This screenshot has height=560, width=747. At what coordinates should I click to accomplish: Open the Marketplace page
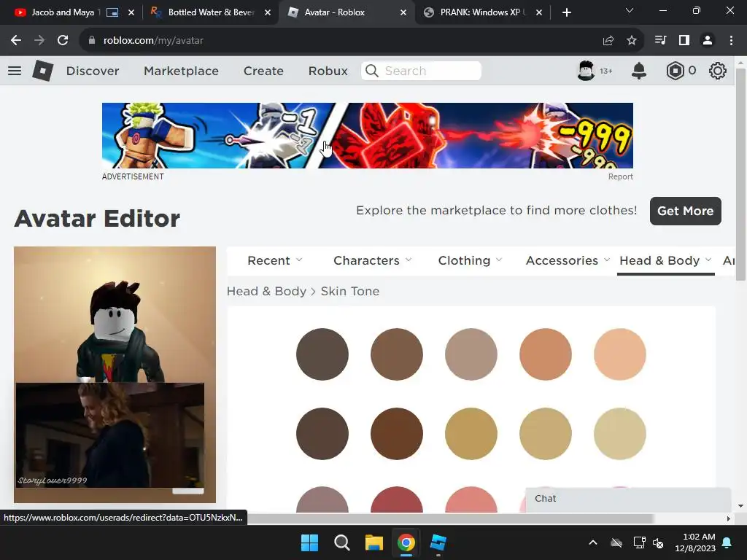coord(181,71)
